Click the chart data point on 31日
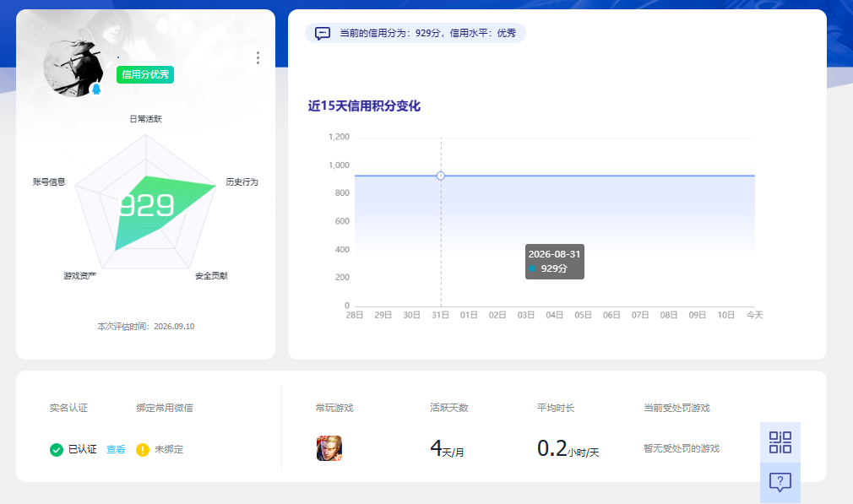Image resolution: width=853 pixels, height=504 pixels. 441,176
